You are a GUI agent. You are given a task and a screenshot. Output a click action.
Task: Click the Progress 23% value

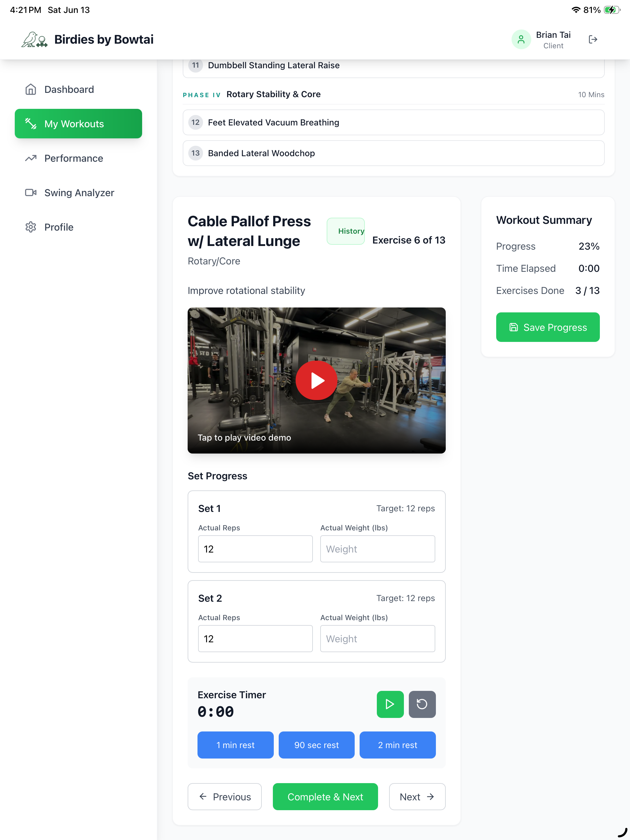588,246
